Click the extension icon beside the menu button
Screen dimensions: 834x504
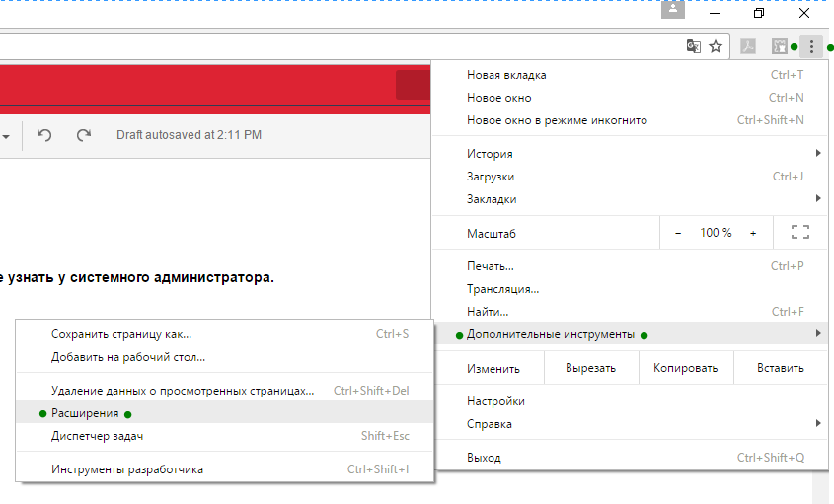(779, 46)
